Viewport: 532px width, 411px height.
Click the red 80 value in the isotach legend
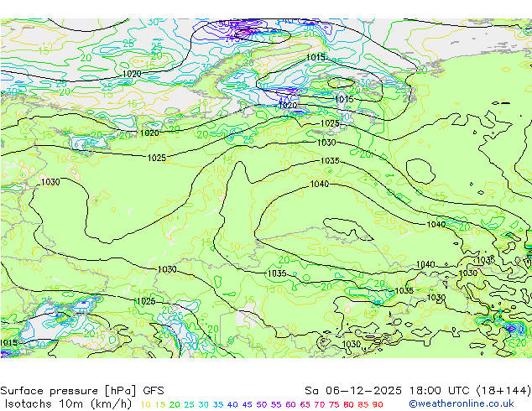pyautogui.click(x=348, y=404)
